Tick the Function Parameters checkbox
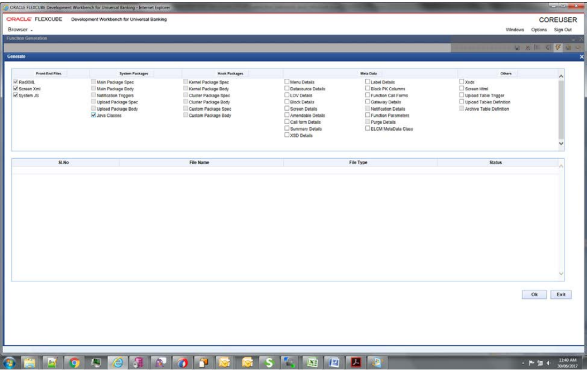 pos(367,115)
